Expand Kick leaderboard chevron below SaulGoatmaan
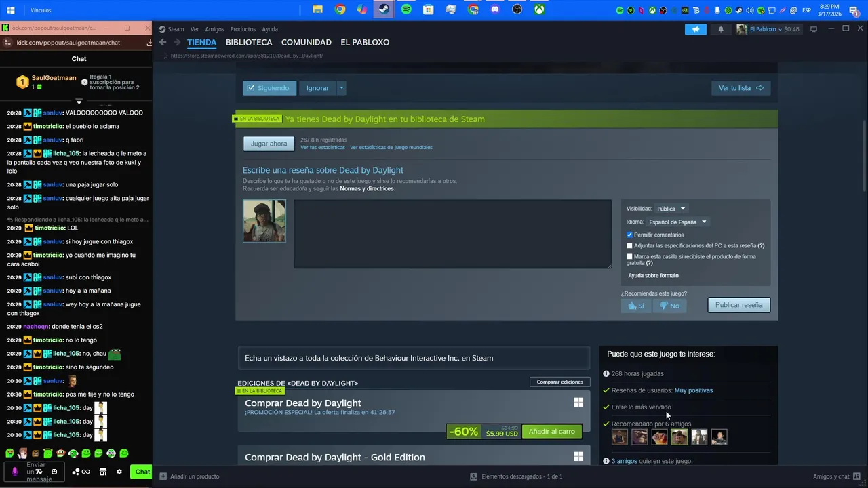 (x=79, y=100)
